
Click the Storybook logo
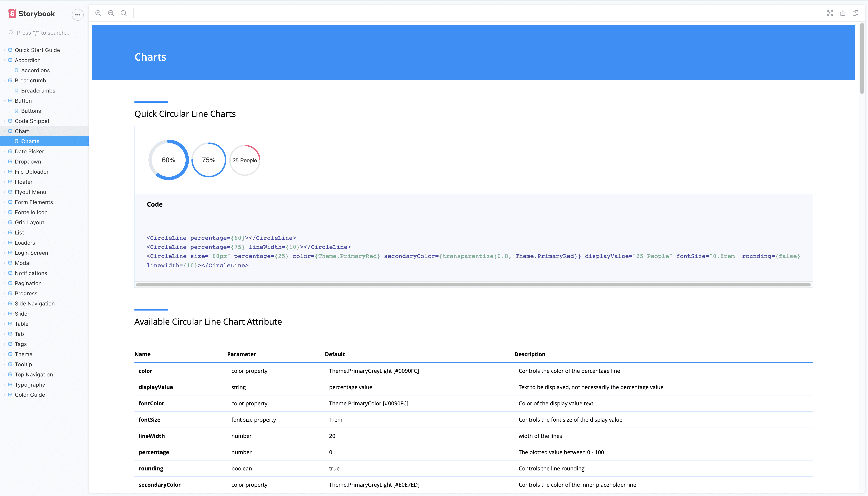31,14
